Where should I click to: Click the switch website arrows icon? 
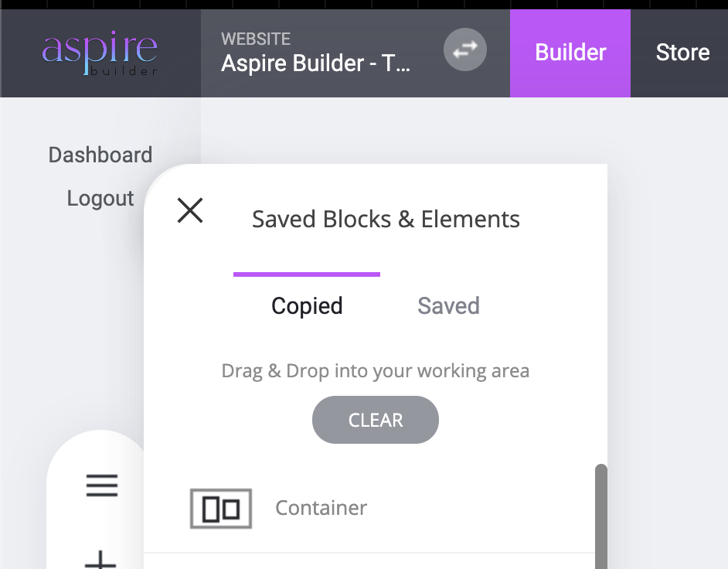coord(464,49)
